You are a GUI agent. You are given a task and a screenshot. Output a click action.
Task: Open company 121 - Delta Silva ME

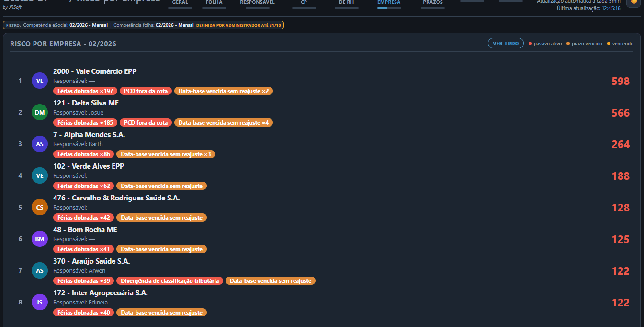(86, 103)
